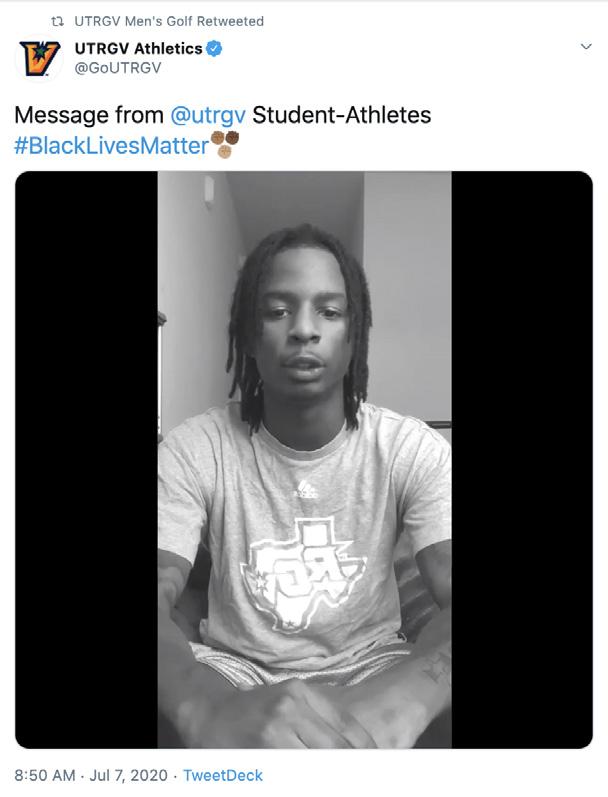Open the UTRGV Men's Golf Retweeted link
Image resolution: width=608 pixels, height=797 pixels.
[x=169, y=21]
